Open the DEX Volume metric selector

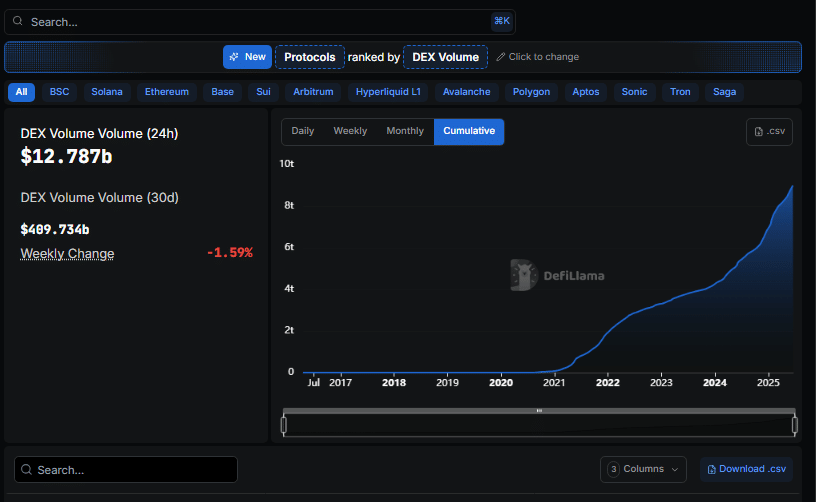(445, 57)
